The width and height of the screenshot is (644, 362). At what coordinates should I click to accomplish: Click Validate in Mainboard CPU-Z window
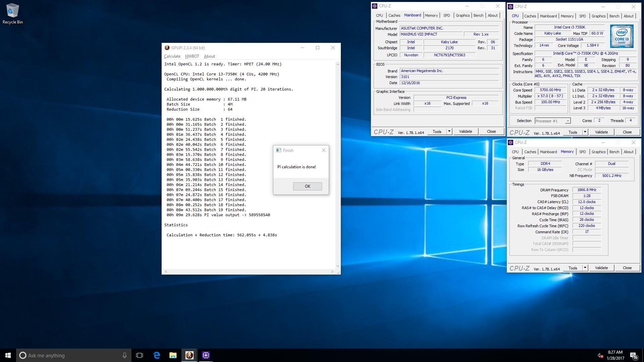(465, 131)
